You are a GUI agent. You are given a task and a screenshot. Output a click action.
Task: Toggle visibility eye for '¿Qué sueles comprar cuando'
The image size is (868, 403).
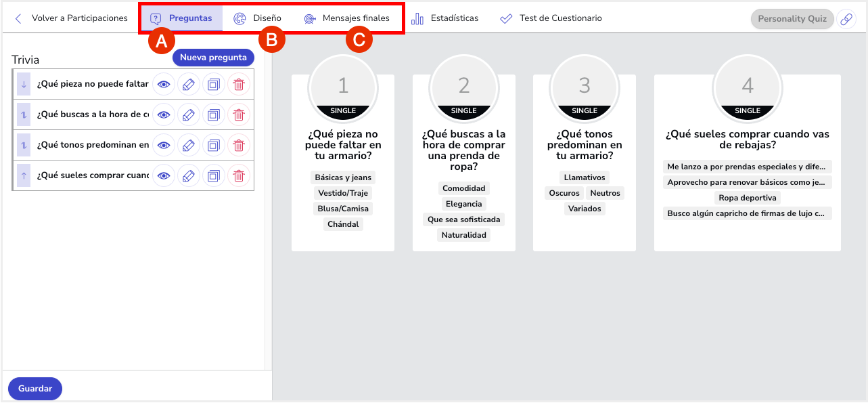[163, 175]
